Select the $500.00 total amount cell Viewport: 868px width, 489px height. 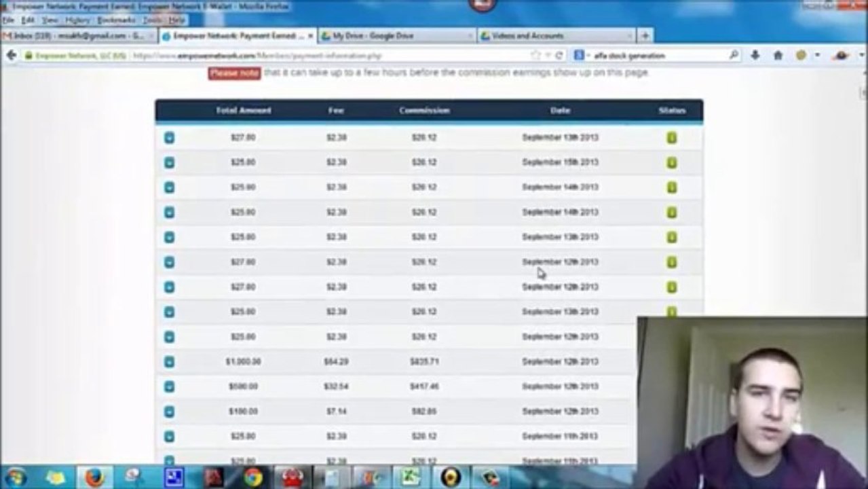click(243, 386)
